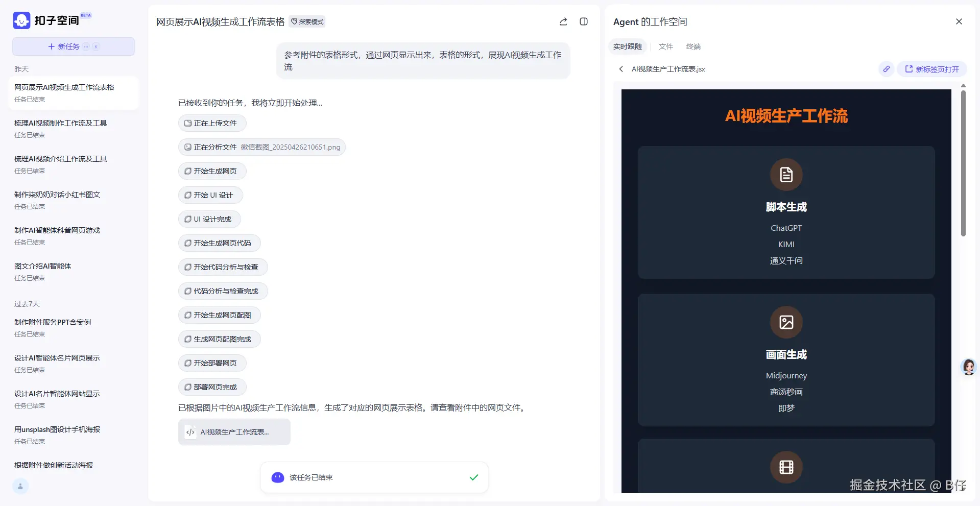Open task 图文介绍AI智能体
This screenshot has height=506, width=980.
(x=74, y=272)
